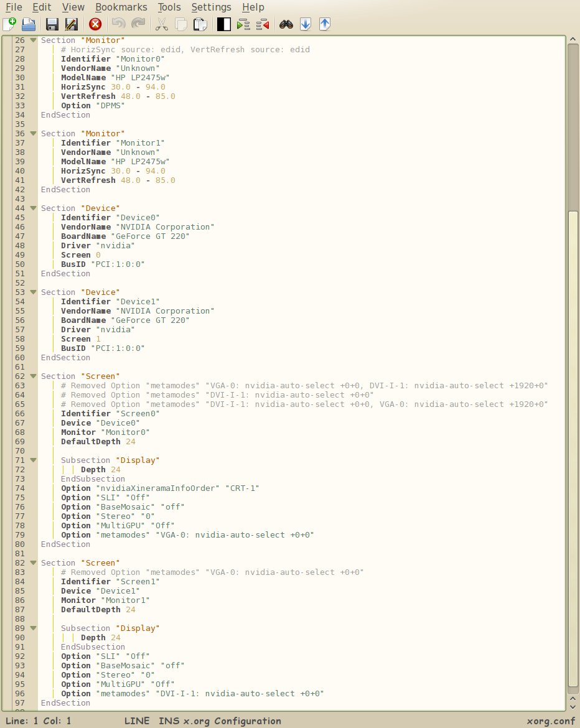This screenshot has width=580, height=728.
Task: Cut selection with the scissors icon
Action: [x=161, y=24]
